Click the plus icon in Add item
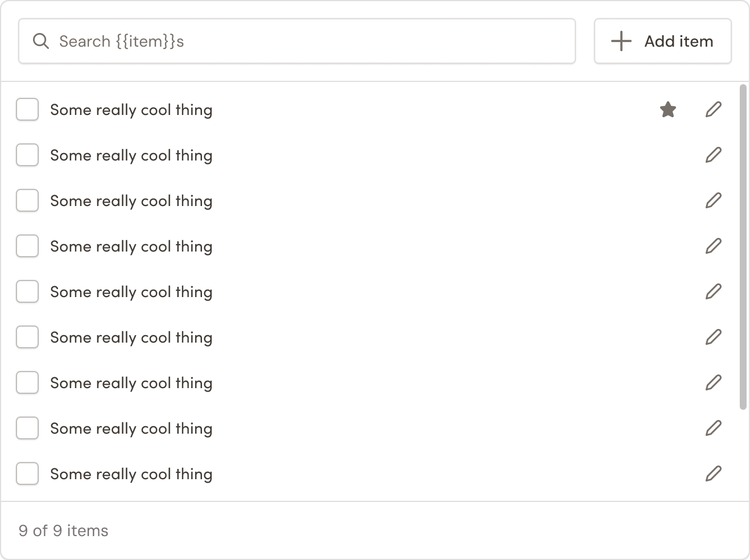Image resolution: width=750 pixels, height=560 pixels. 621,41
